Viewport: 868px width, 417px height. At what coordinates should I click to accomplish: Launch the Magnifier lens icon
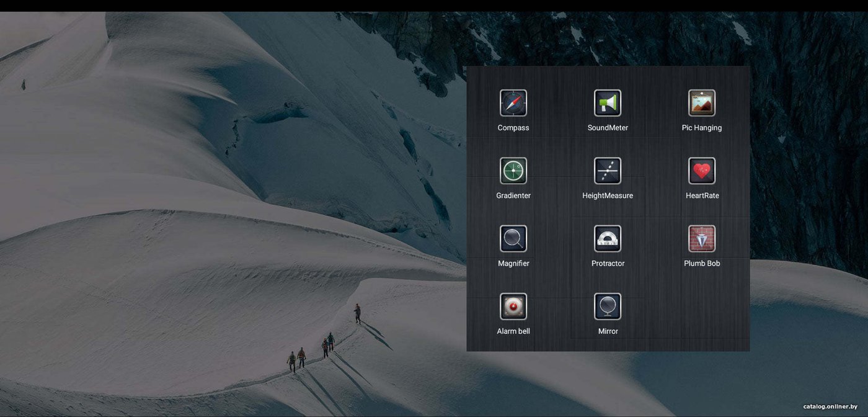point(513,238)
